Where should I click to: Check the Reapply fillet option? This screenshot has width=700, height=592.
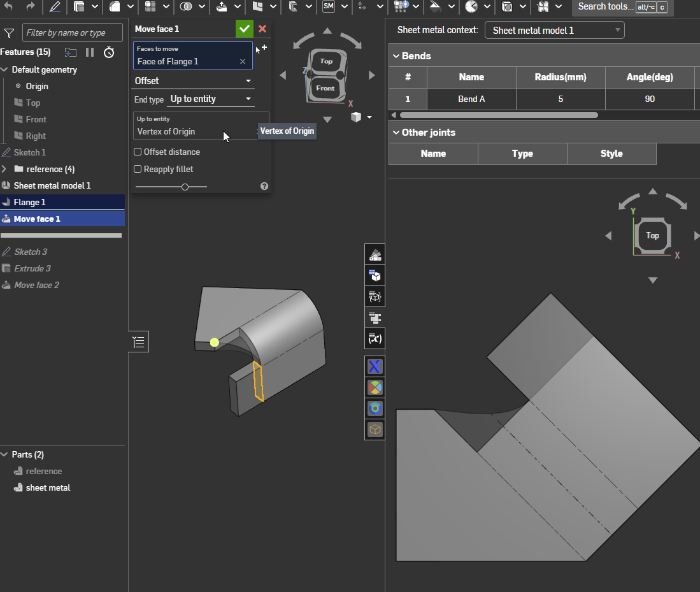tap(138, 169)
